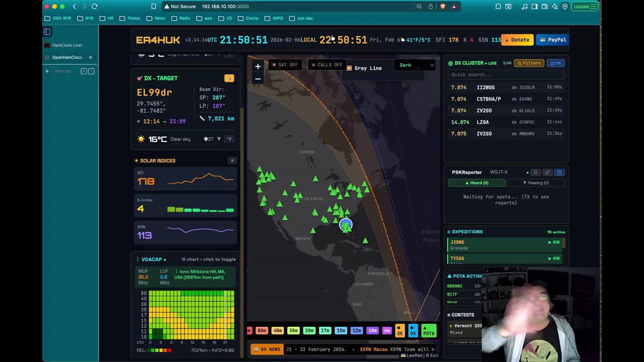Select the 40m band color chip
Image resolution: width=644 pixels, height=362 pixels.
277,330
